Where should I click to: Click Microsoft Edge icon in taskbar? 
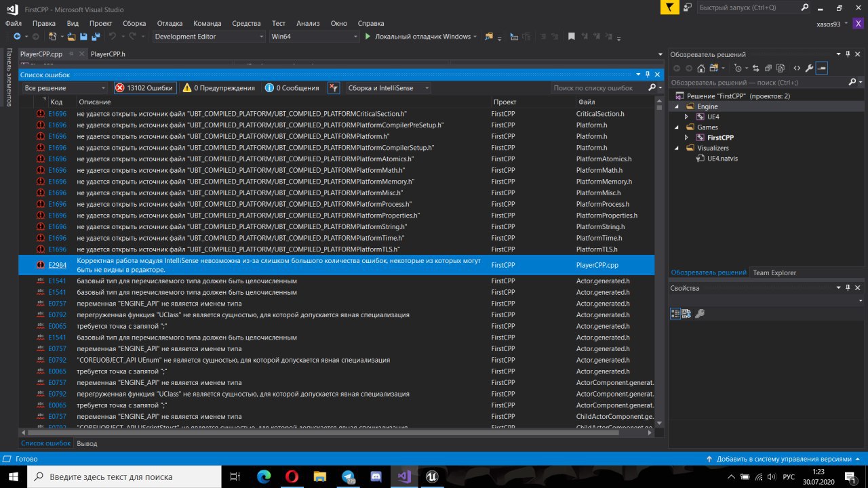tap(264, 476)
